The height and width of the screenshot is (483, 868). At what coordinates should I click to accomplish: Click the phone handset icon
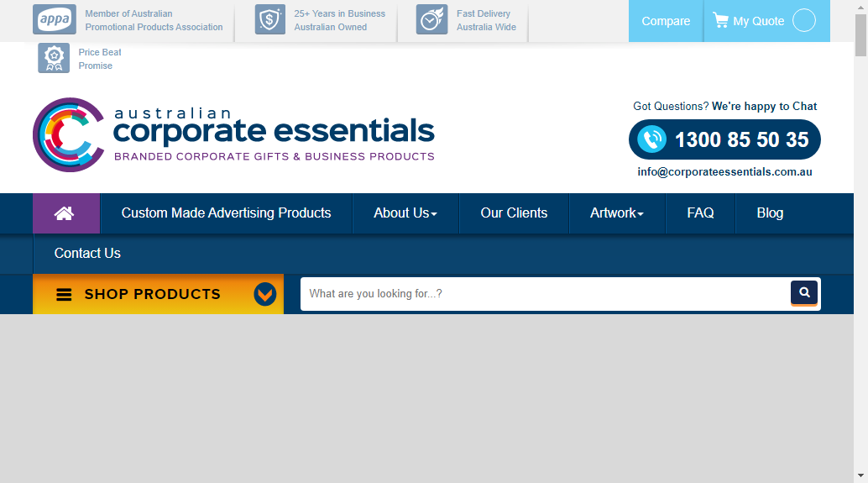coord(652,139)
